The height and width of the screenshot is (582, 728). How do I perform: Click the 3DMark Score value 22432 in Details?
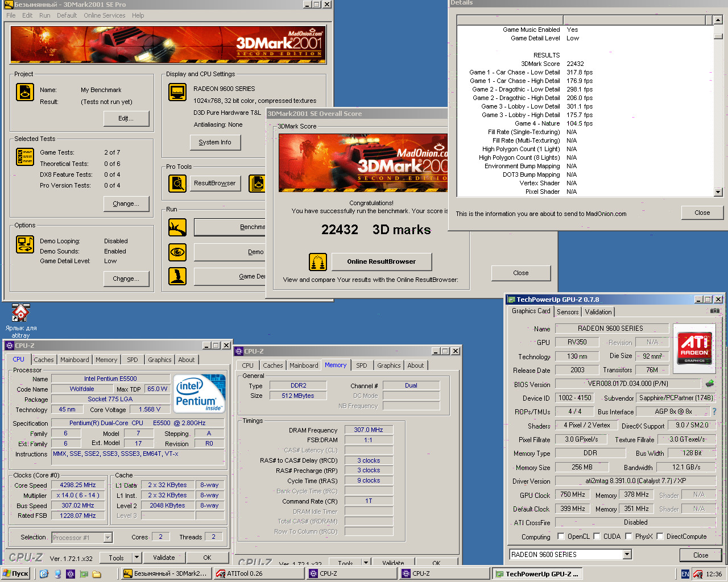click(x=575, y=64)
